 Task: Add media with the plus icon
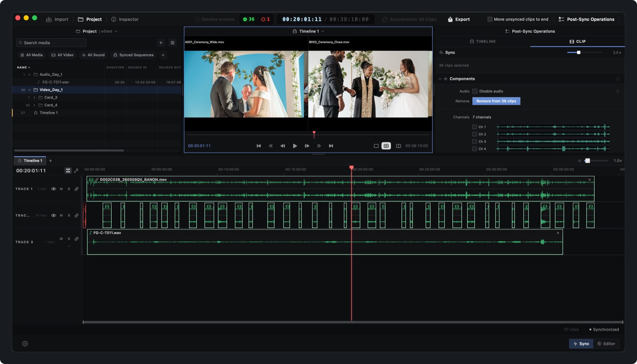coord(161,43)
